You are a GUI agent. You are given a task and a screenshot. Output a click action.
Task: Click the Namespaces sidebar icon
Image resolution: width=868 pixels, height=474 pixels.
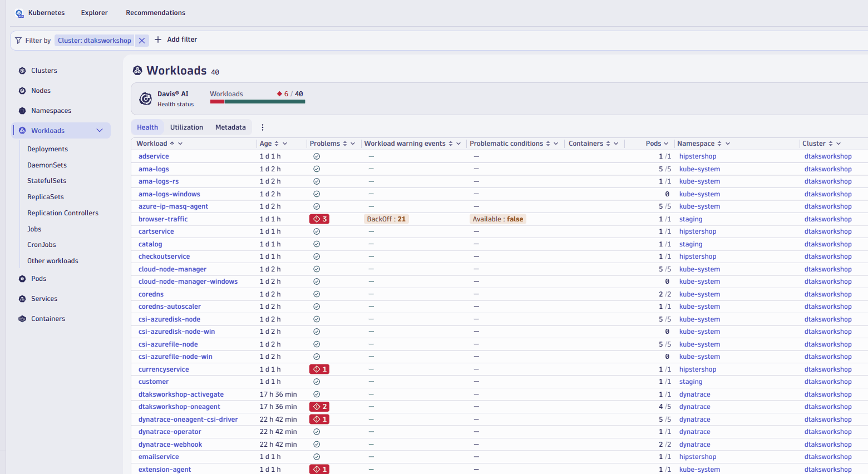point(22,111)
